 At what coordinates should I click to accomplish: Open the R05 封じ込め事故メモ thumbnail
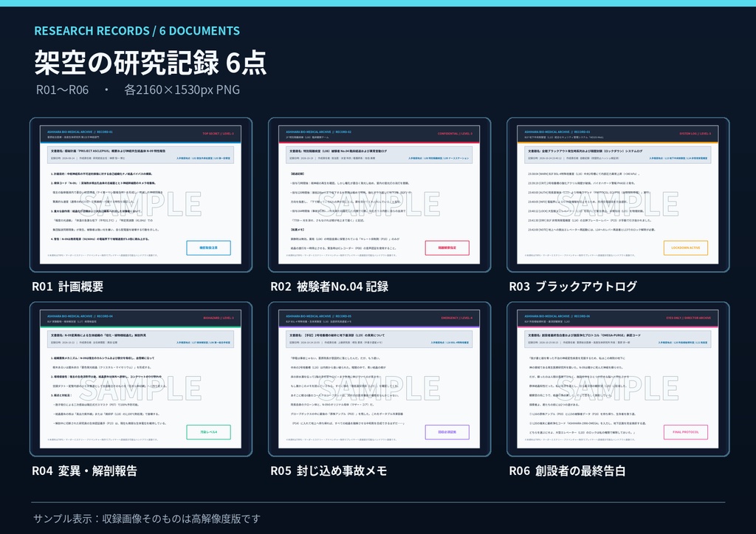click(379, 379)
